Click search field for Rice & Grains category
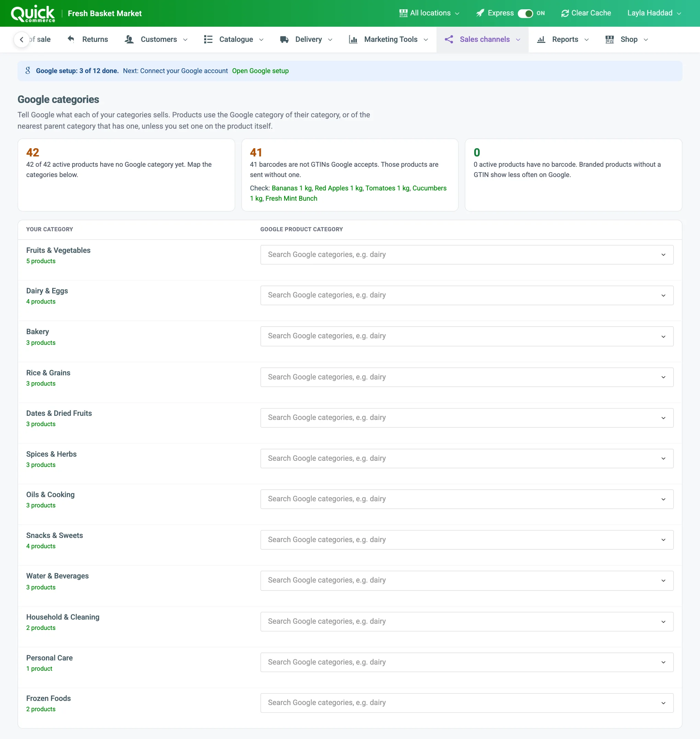 coord(467,377)
